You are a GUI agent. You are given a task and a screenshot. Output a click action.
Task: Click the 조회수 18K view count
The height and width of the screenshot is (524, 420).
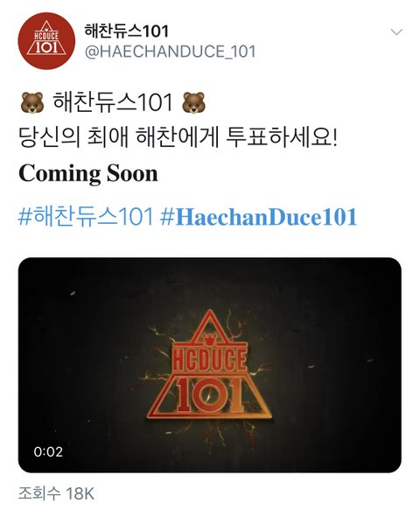(x=56, y=493)
